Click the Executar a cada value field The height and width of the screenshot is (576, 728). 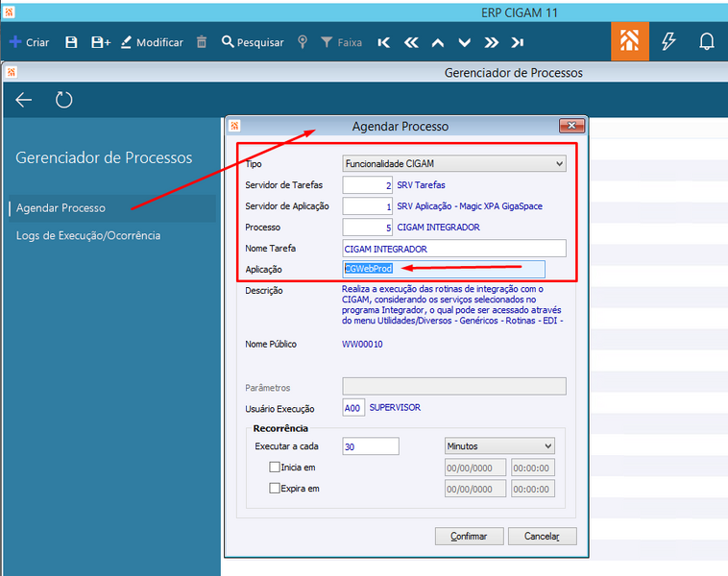pyautogui.click(x=371, y=446)
